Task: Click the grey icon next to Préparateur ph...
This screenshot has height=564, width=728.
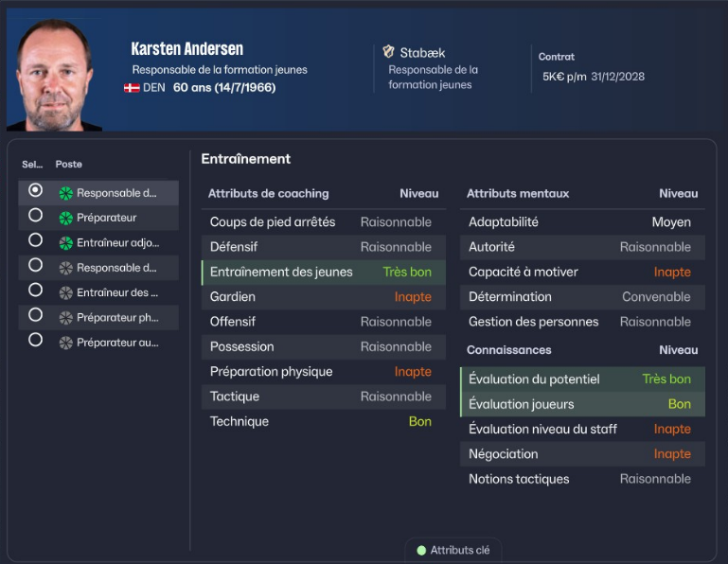Action: [65, 318]
